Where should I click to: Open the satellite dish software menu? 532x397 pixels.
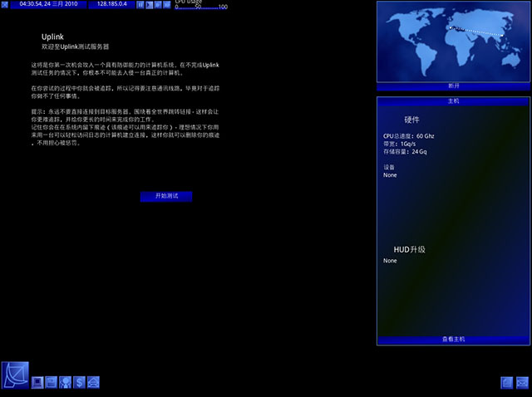[x=15, y=375]
